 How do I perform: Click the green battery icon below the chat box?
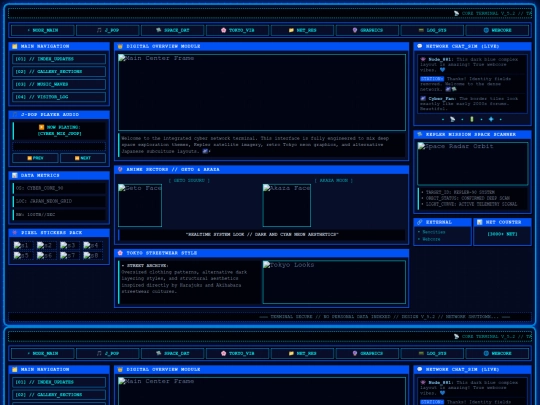[x=472, y=119]
